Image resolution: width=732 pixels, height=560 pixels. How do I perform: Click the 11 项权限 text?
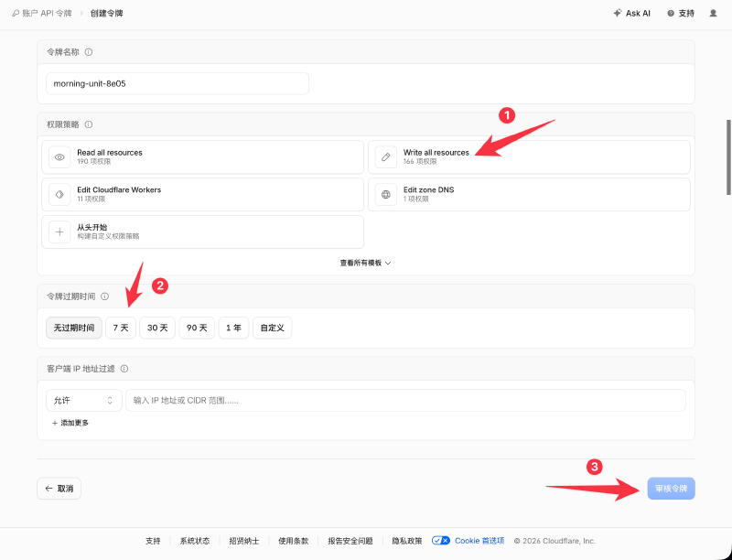91,199
